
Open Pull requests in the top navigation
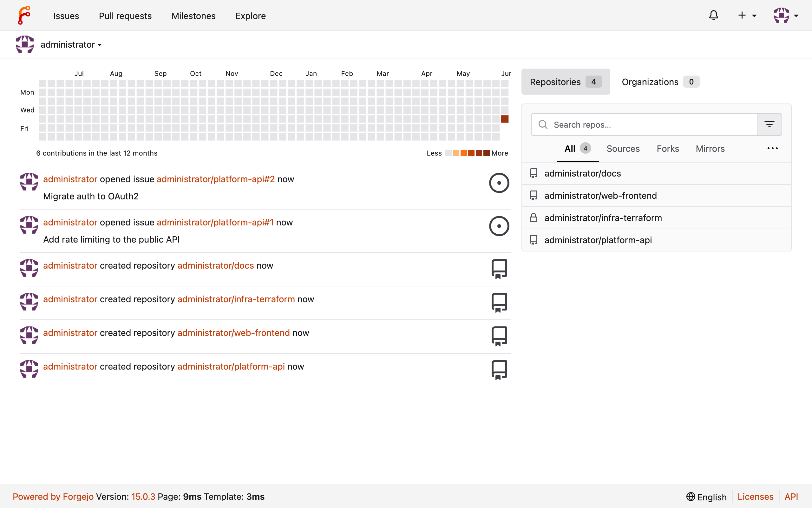coord(125,16)
